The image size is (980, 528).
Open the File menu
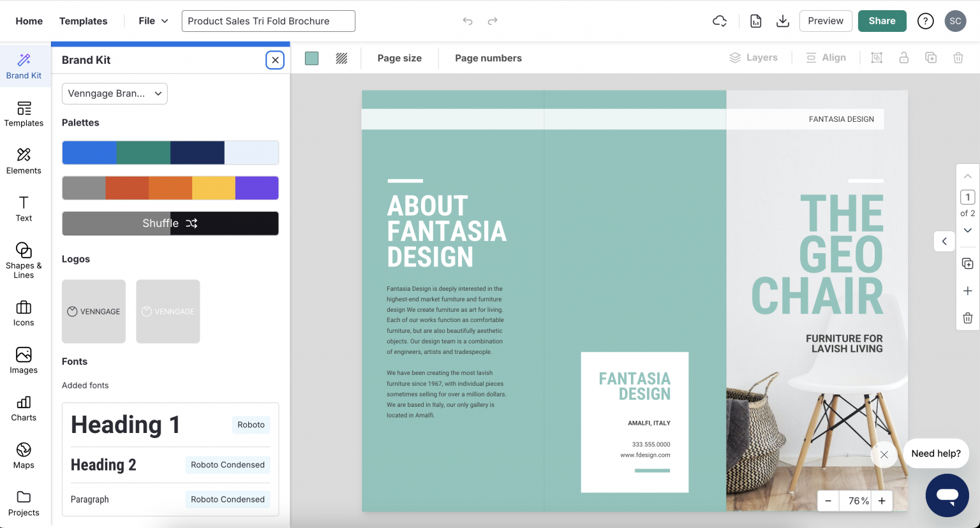[152, 20]
